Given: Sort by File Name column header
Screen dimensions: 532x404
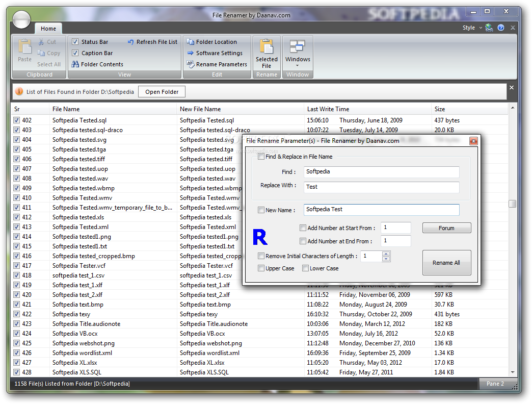Looking at the screenshot, I should click(113, 109).
